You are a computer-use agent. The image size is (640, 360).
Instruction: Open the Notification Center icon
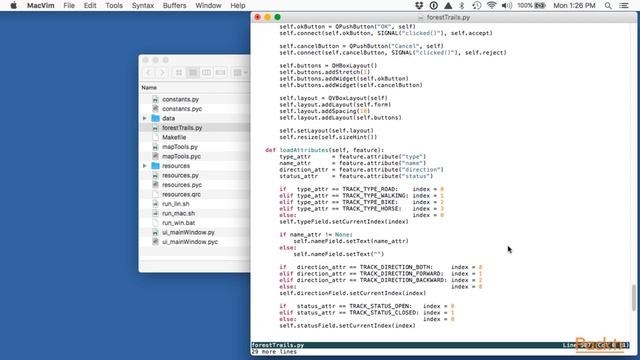point(624,6)
